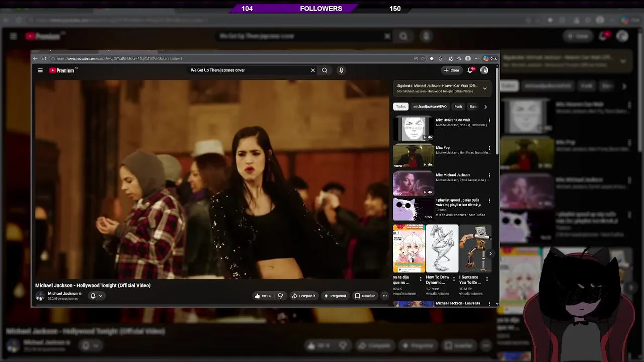Show more Shorts with the right arrow
This screenshot has width=644, height=362.
(490, 253)
